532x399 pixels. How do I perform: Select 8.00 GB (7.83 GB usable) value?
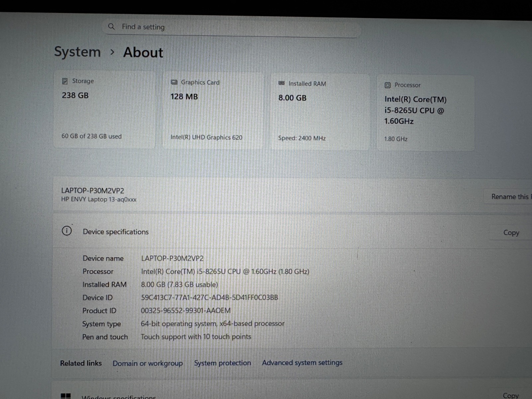coord(180,284)
